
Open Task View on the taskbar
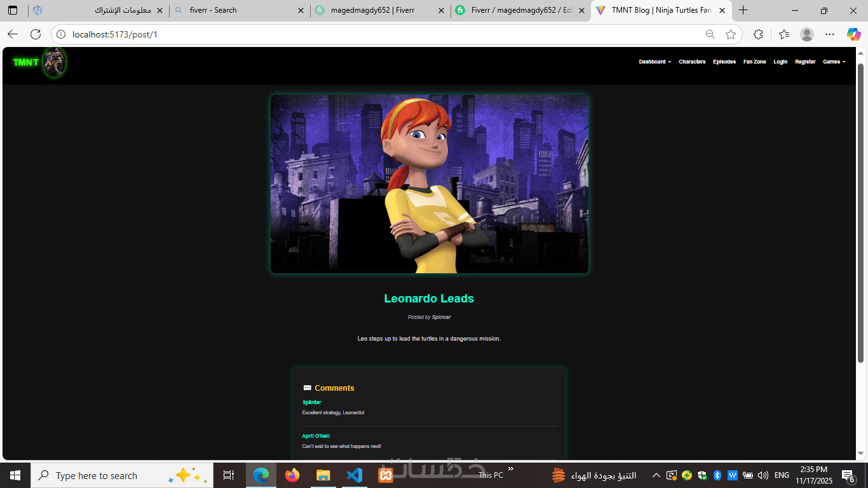pos(229,475)
